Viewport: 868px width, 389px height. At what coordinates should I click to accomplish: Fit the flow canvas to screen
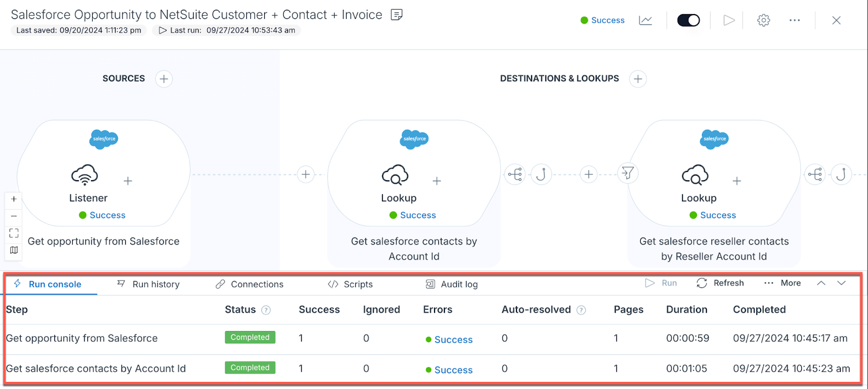pos(14,233)
